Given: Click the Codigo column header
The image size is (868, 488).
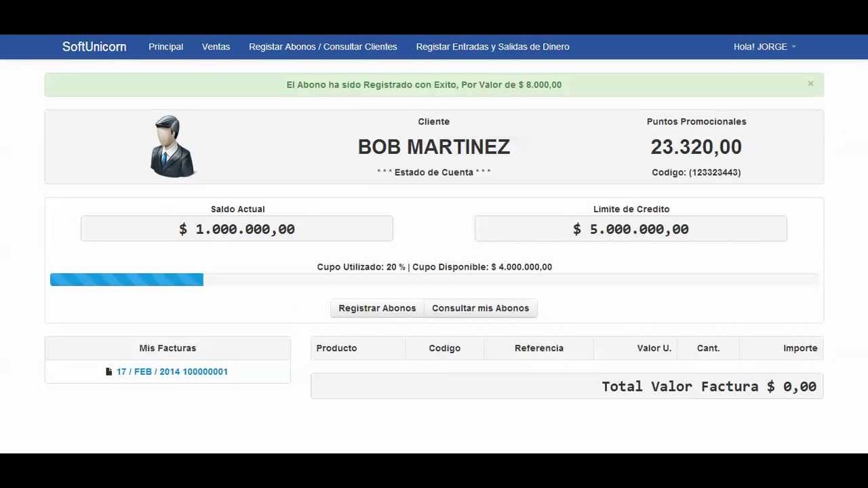Looking at the screenshot, I should click(x=445, y=348).
